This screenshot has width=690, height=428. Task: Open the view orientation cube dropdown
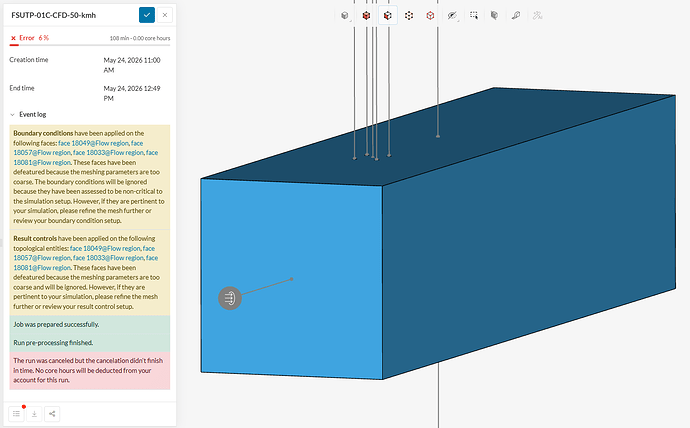tap(345, 16)
